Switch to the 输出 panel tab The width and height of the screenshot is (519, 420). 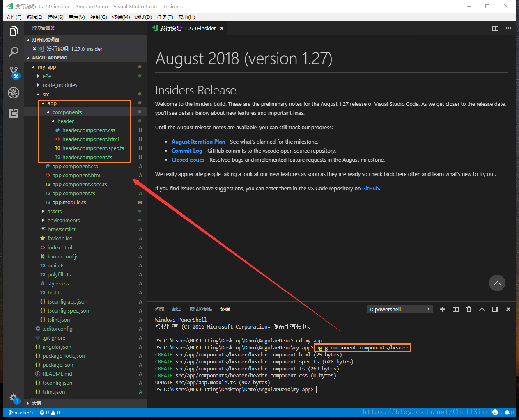click(x=177, y=309)
